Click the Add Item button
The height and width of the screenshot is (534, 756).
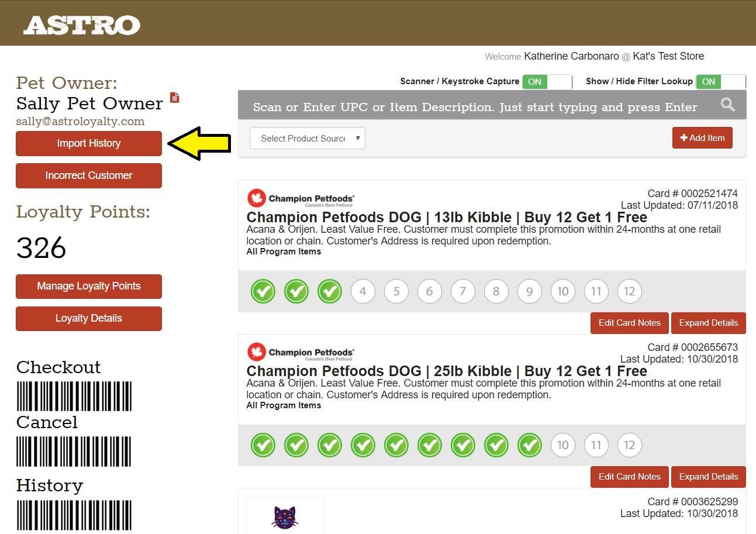click(702, 137)
